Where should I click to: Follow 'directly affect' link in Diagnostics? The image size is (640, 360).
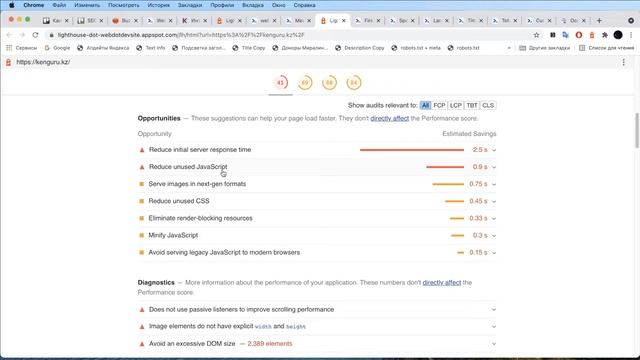(442, 282)
